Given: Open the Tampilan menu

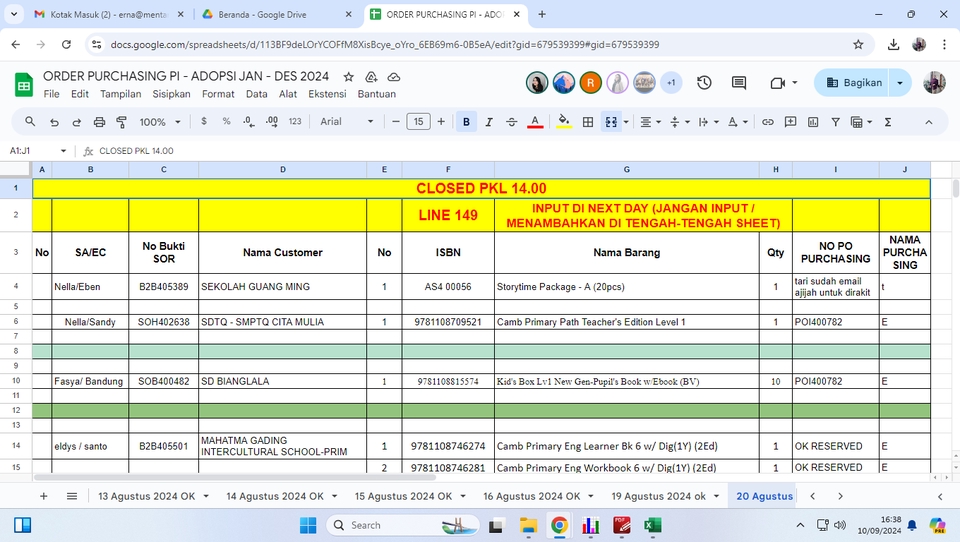Looking at the screenshot, I should click(121, 94).
